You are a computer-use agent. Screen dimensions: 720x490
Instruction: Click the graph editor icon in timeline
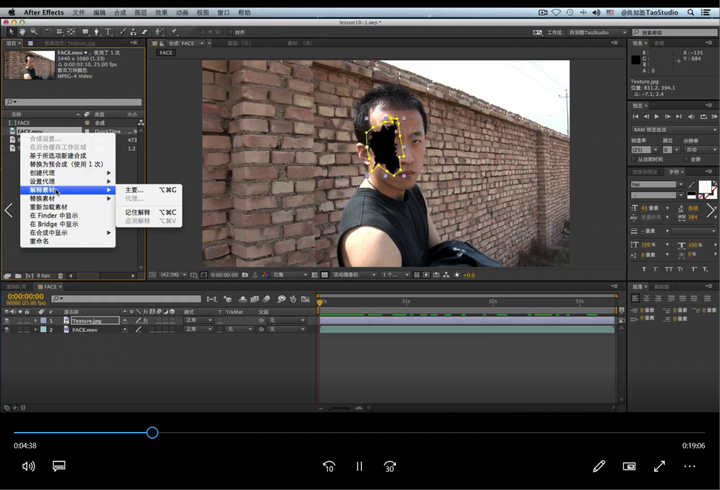click(x=305, y=299)
